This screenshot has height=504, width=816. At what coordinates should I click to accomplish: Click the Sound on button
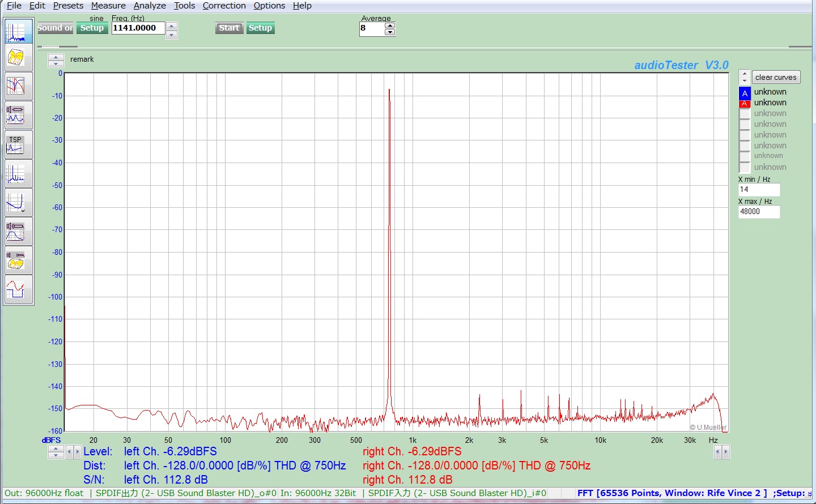(x=56, y=28)
